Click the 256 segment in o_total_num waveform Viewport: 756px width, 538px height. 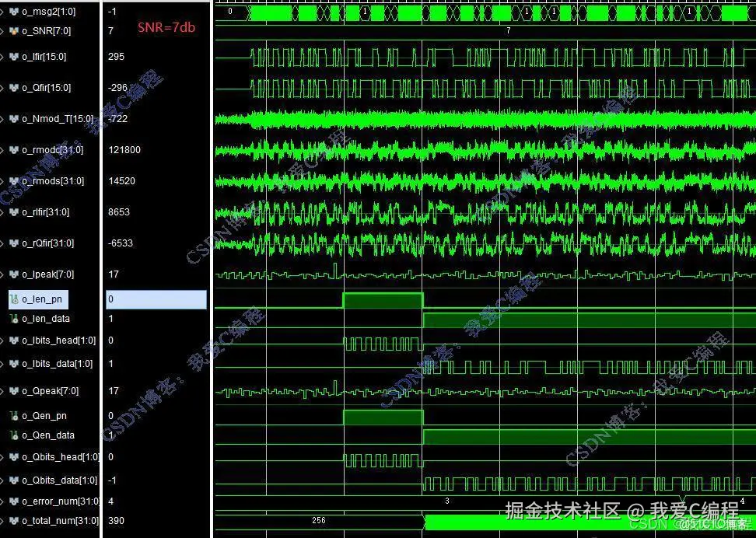click(x=319, y=521)
